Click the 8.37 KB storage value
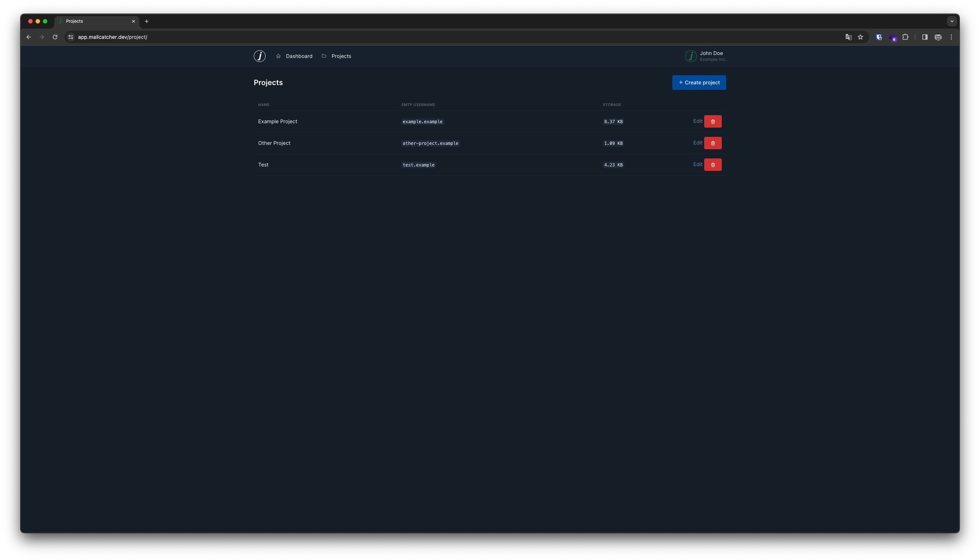Image resolution: width=980 pixels, height=560 pixels. click(x=613, y=121)
